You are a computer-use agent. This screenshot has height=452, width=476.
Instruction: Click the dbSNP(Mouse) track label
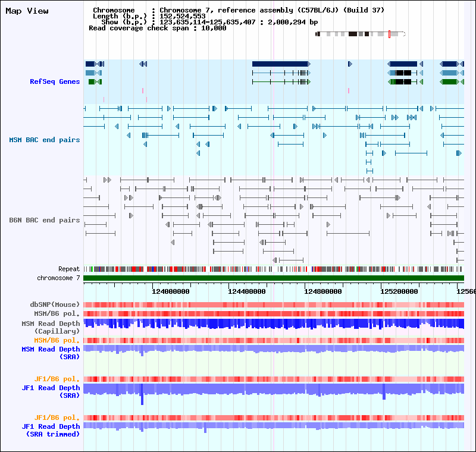click(x=55, y=305)
